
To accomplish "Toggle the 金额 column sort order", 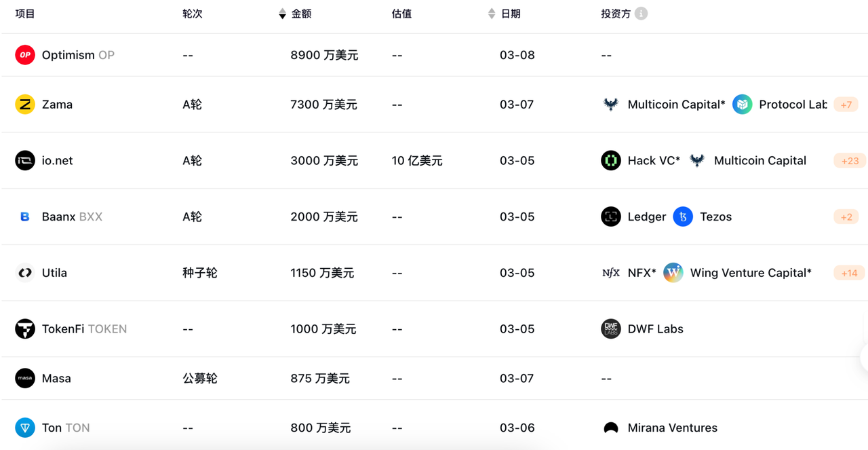I will (x=281, y=13).
